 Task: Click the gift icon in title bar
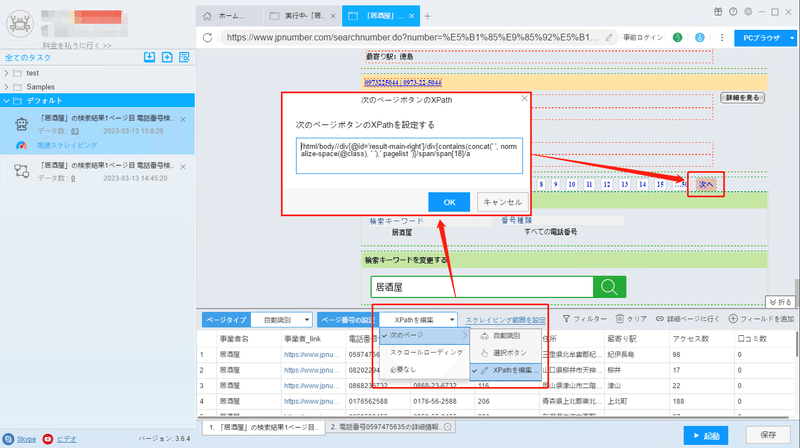pyautogui.click(x=718, y=12)
